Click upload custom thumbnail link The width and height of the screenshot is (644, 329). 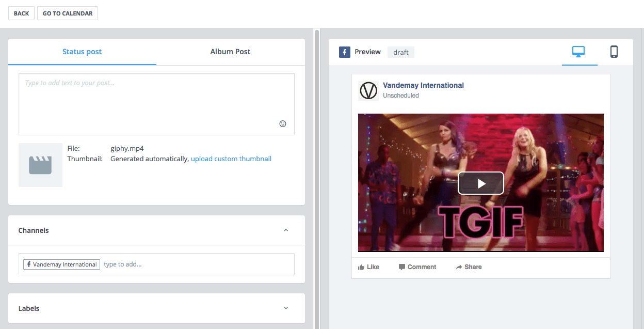pos(231,159)
